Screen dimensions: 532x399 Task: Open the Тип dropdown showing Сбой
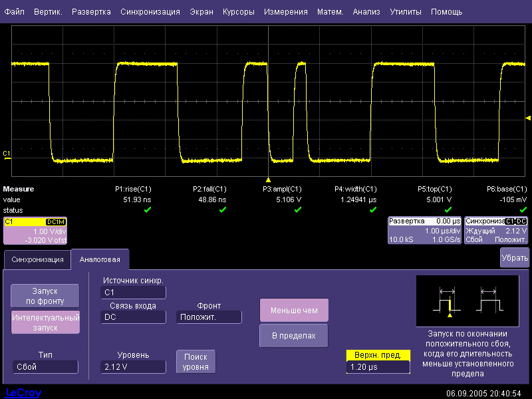pyautogui.click(x=45, y=367)
